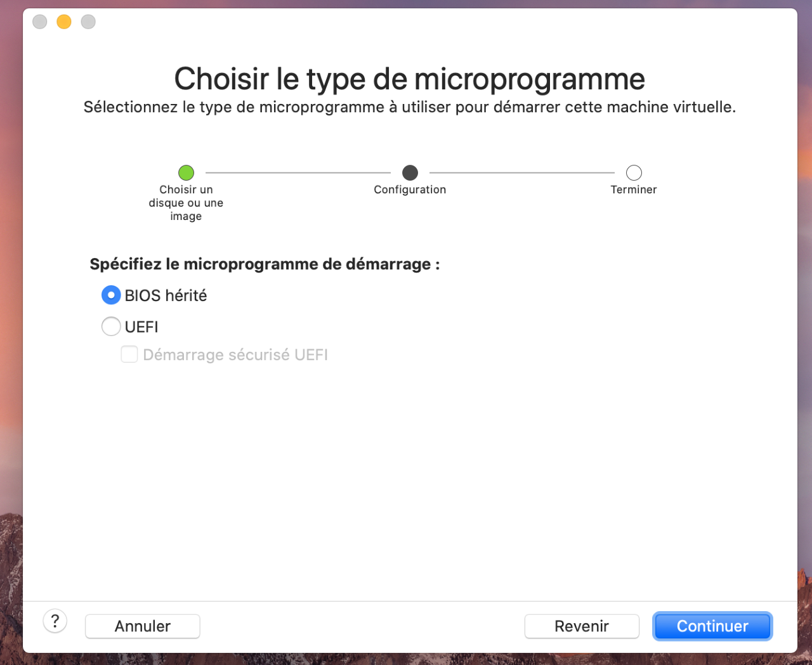Click the "BIOS hérité" option text
Image resolution: width=812 pixels, height=665 pixels.
tap(166, 295)
